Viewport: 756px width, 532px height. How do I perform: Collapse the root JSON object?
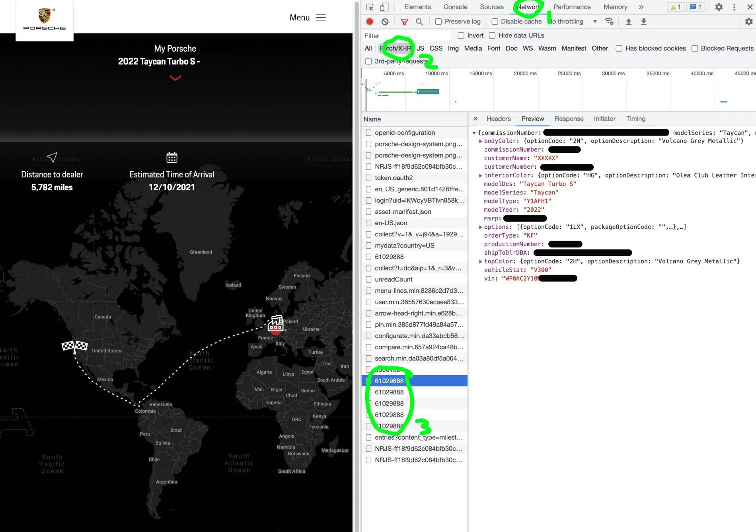click(x=474, y=133)
